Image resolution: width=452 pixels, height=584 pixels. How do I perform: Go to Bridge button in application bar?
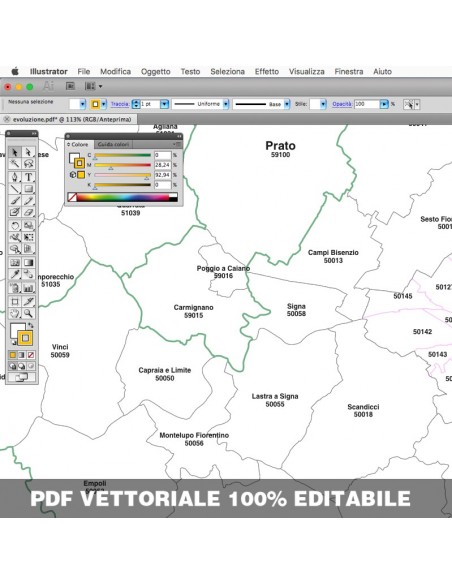click(70, 86)
